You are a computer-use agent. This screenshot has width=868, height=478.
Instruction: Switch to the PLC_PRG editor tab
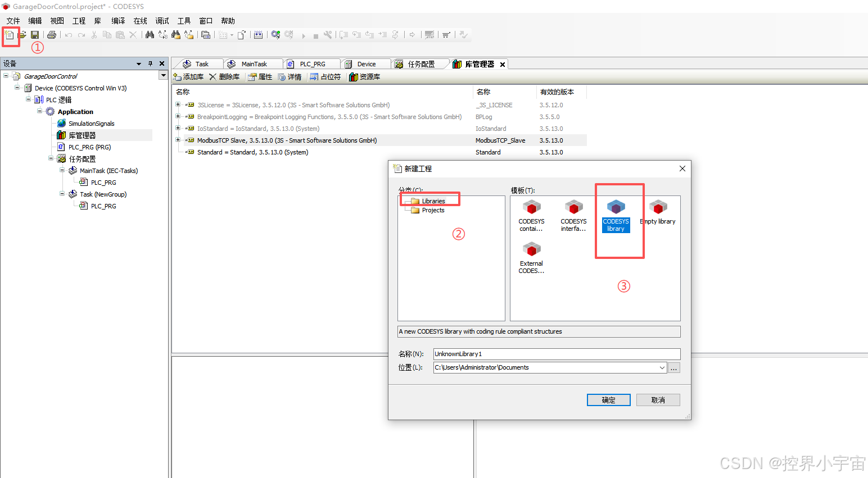[x=312, y=64]
